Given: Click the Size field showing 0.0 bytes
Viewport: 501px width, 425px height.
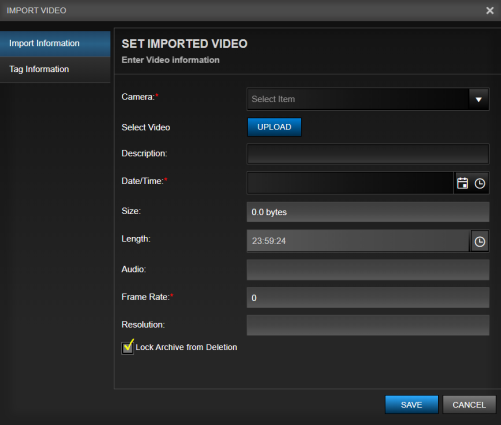Looking at the screenshot, I should pos(368,212).
